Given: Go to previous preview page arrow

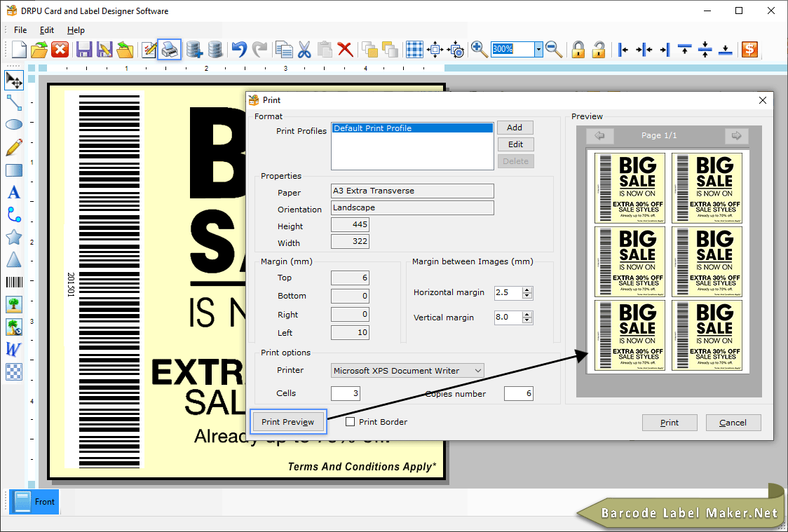Looking at the screenshot, I should tap(599, 136).
